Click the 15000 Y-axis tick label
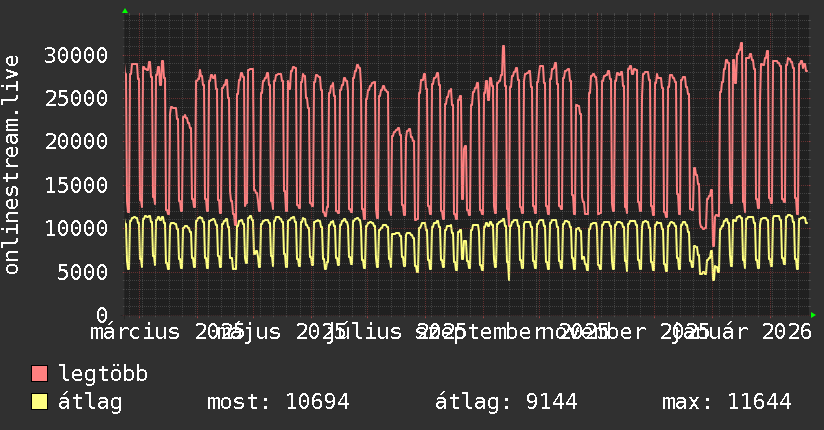824x430 pixels. click(79, 185)
